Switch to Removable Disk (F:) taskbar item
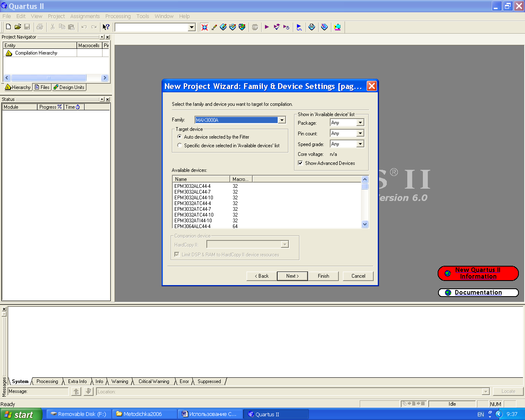 coord(78,414)
